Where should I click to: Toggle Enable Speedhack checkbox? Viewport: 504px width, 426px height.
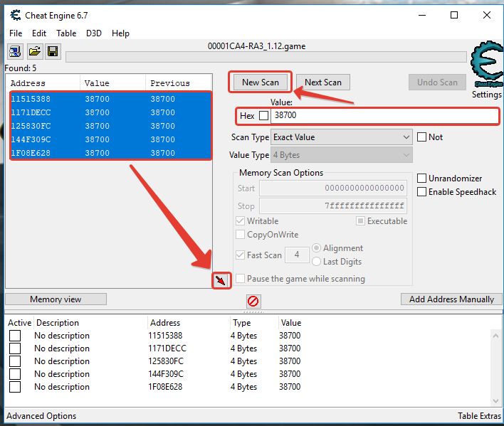[x=422, y=192]
